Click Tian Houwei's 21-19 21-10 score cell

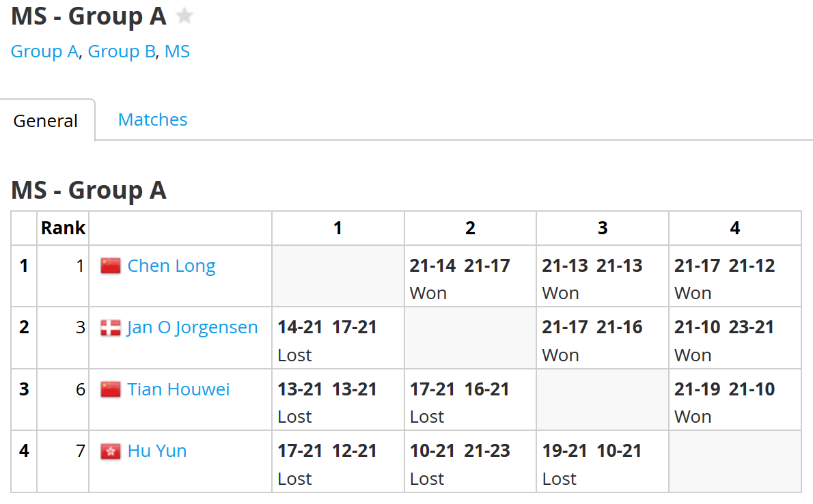735,400
